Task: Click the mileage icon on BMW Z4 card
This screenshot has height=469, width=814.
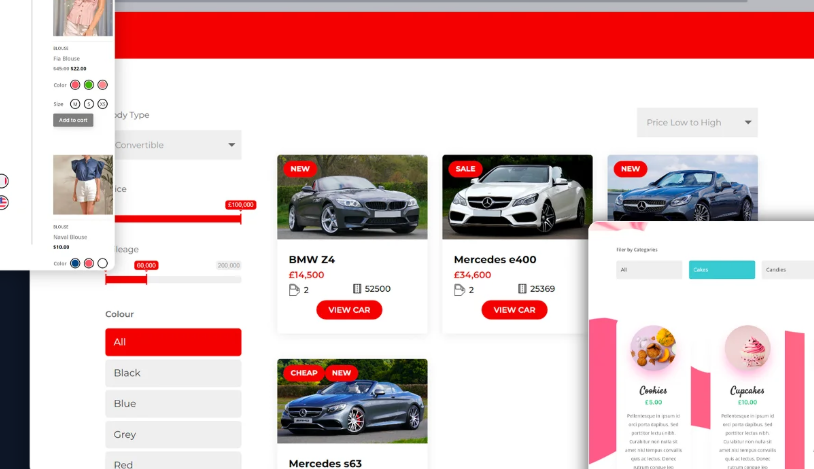Action: coord(357,289)
